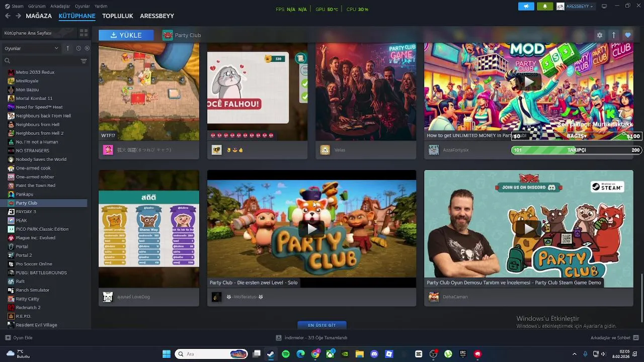Play the Die ersten zwei Level video
The width and height of the screenshot is (644, 362).
[x=311, y=229]
